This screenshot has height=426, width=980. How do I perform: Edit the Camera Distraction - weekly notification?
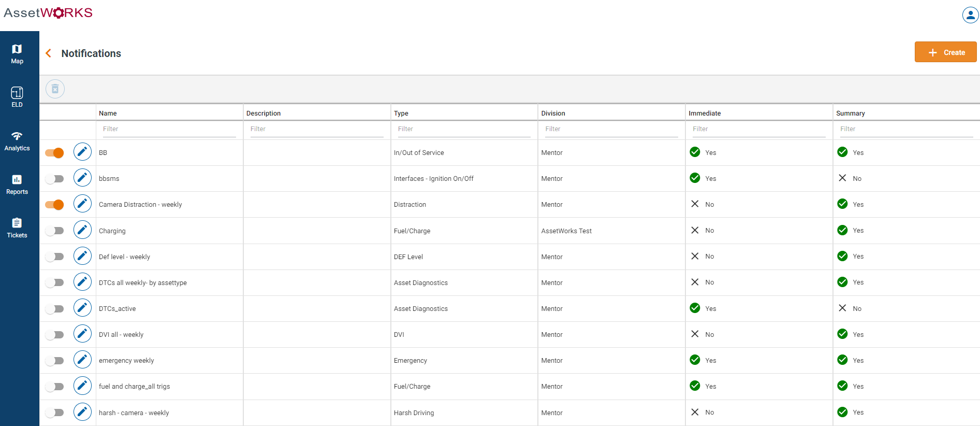82,204
